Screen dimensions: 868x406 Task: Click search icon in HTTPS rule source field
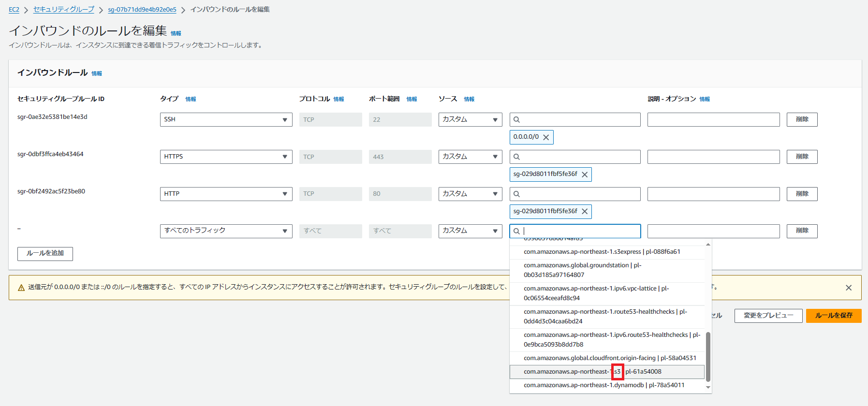click(x=516, y=157)
